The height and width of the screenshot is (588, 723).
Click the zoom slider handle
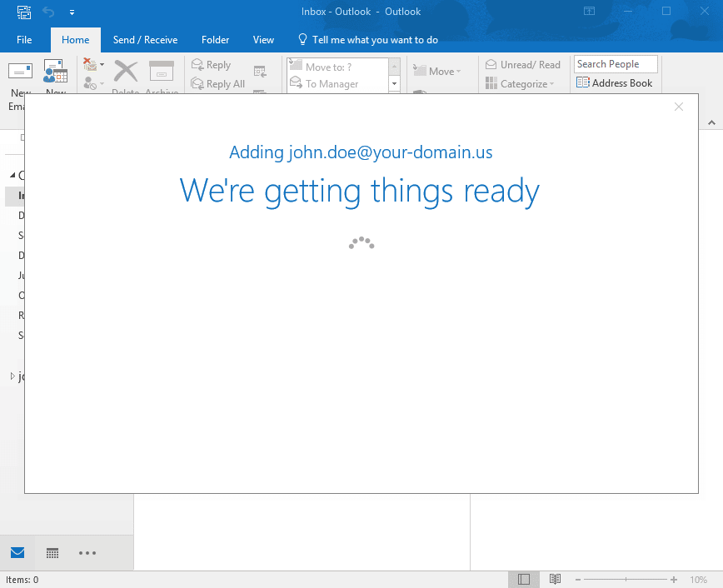coord(626,579)
